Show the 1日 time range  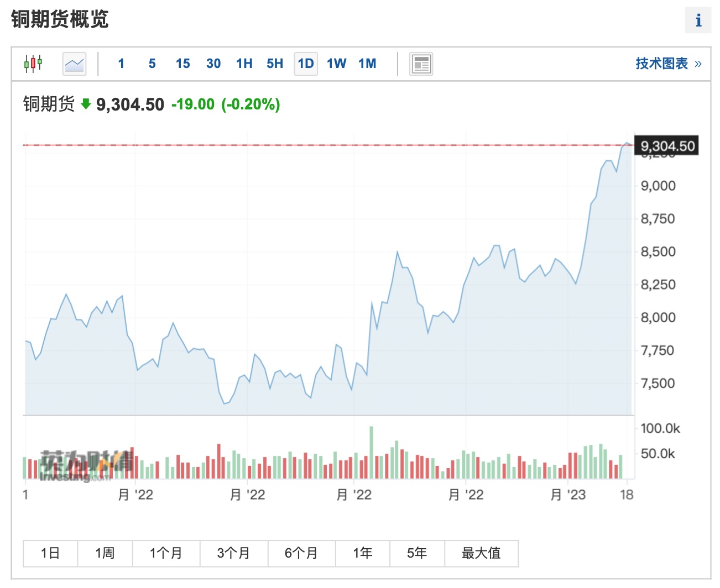pyautogui.click(x=50, y=553)
